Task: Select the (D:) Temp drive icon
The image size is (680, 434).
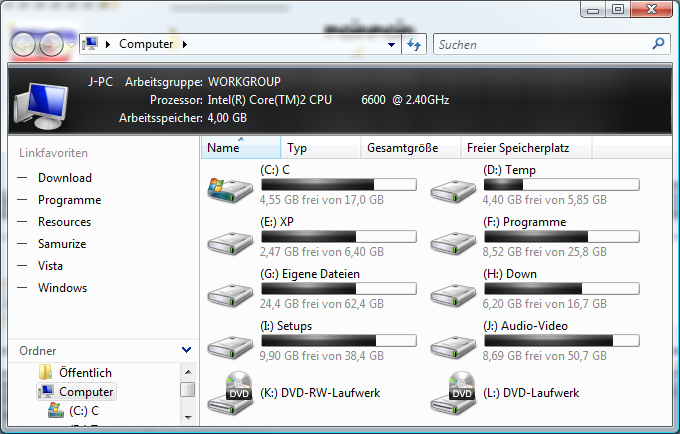Action: click(x=453, y=191)
